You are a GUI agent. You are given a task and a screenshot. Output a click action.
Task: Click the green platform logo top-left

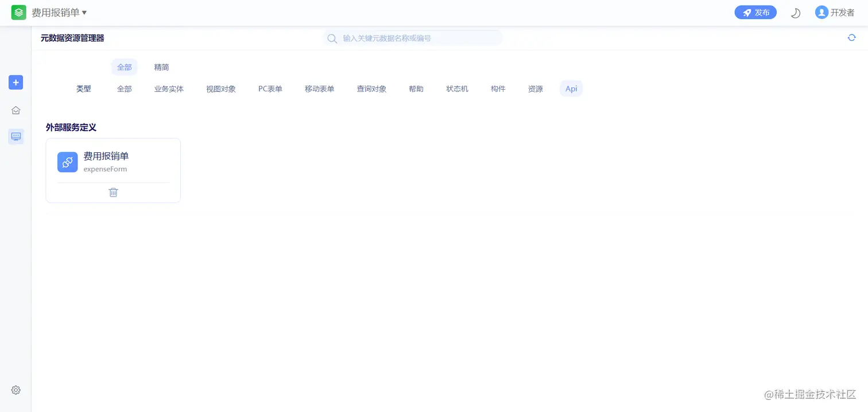18,12
